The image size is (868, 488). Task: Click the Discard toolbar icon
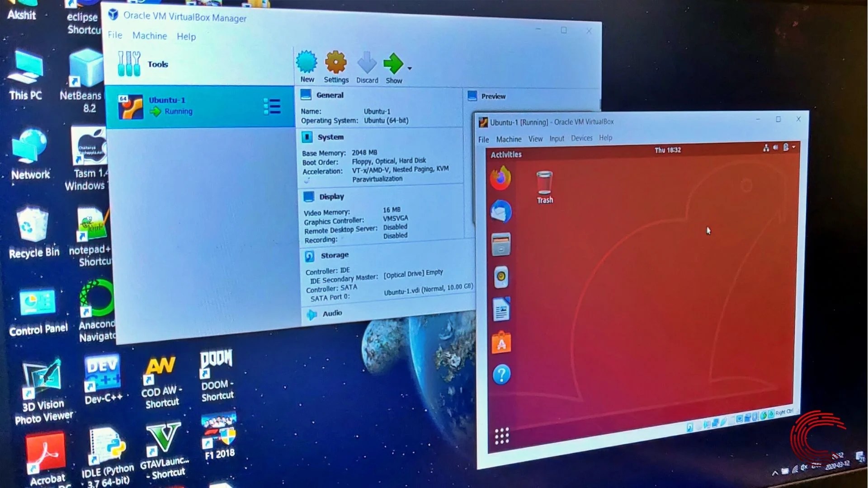367,63
